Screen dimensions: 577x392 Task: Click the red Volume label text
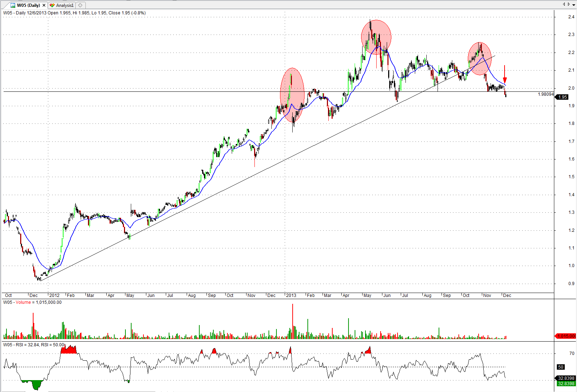pos(23,302)
